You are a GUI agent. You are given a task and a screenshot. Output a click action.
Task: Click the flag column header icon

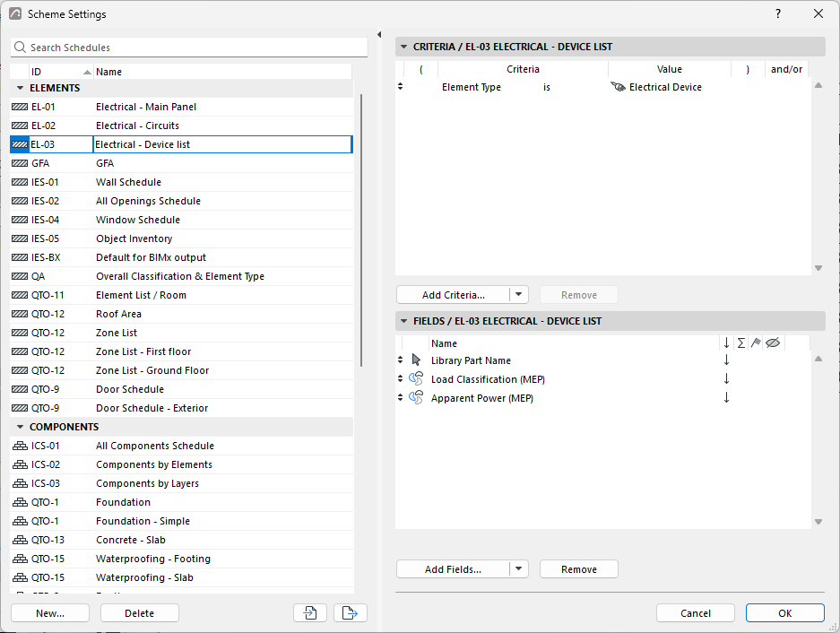click(756, 343)
